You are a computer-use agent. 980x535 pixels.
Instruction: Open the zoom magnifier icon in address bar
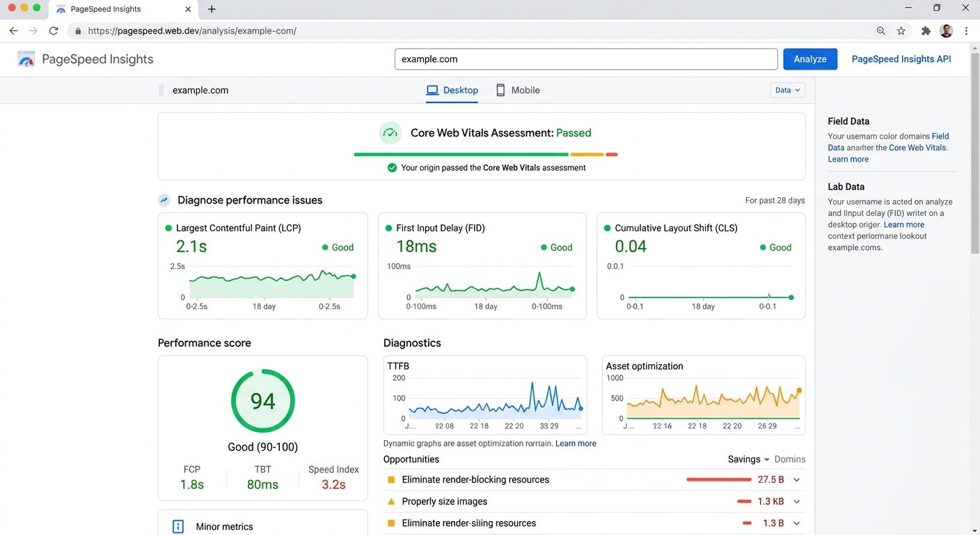tap(881, 31)
